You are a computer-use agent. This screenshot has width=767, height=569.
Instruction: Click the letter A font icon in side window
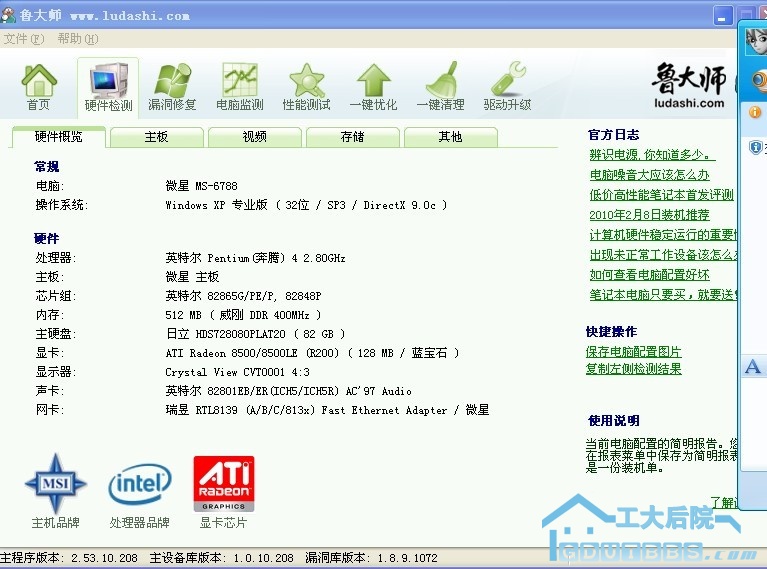(753, 366)
